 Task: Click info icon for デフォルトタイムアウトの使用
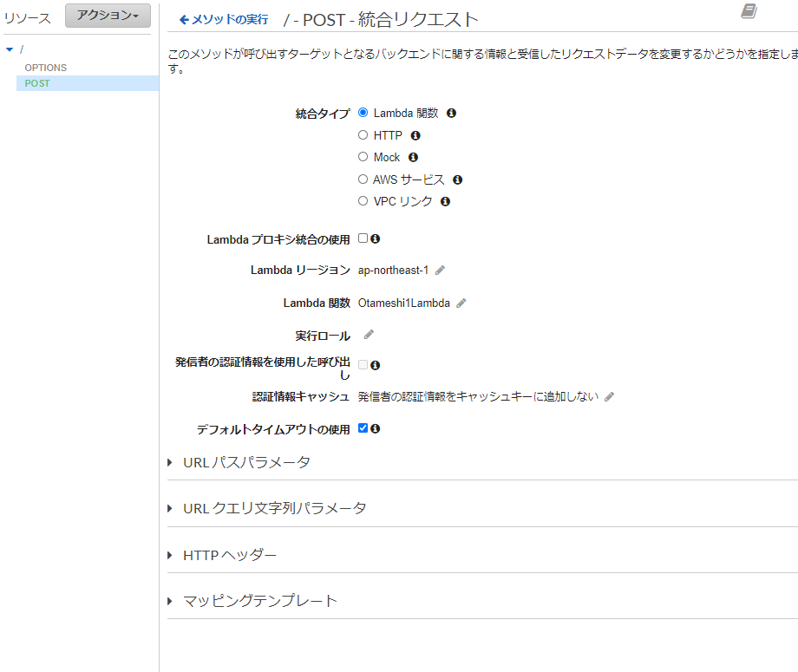(375, 429)
